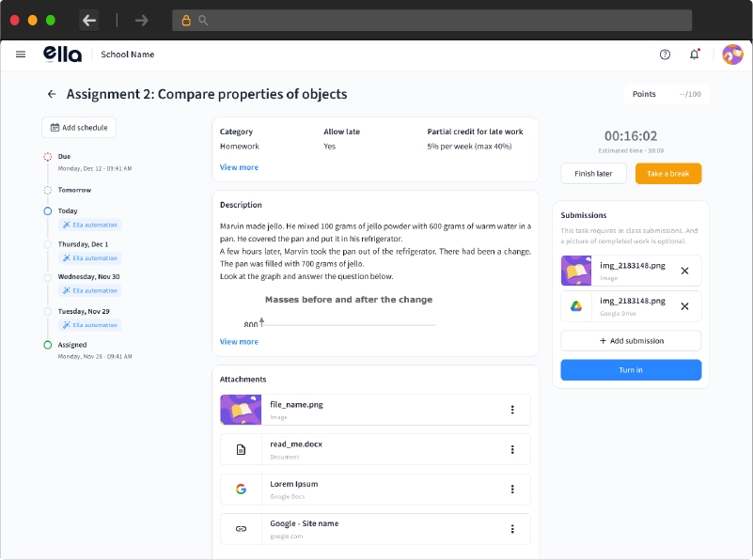The width and height of the screenshot is (753, 560).
Task: Remove the Google Drive img_2183148.png submission
Action: (x=684, y=306)
